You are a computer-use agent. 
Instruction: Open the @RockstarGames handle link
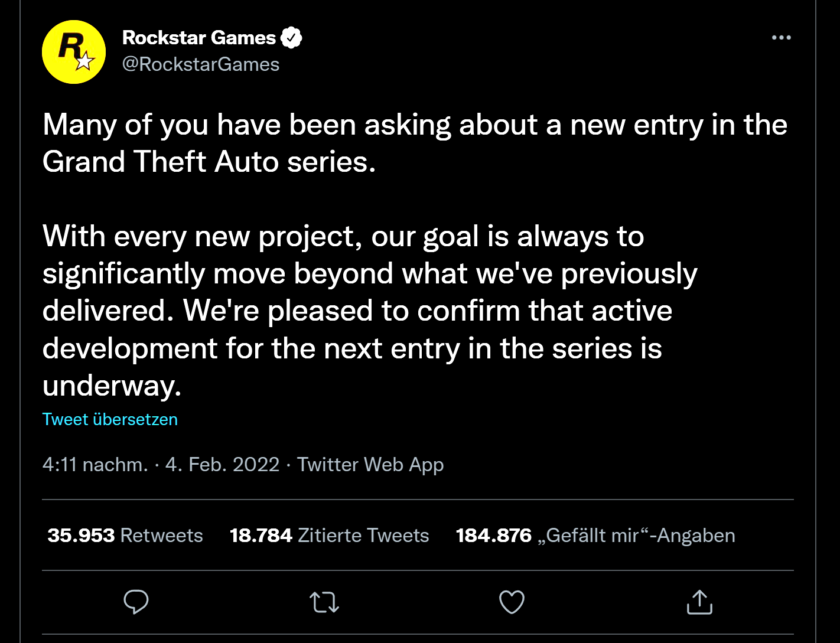(x=200, y=64)
